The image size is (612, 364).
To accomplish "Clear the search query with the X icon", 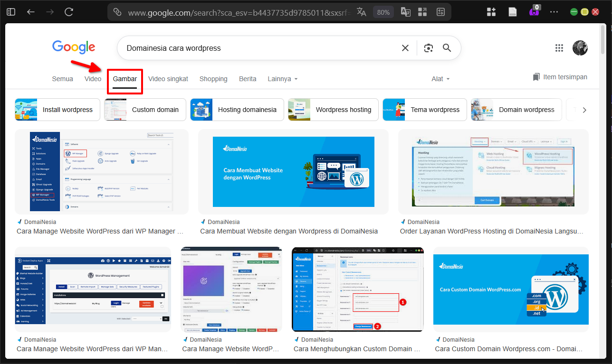I will coord(405,47).
